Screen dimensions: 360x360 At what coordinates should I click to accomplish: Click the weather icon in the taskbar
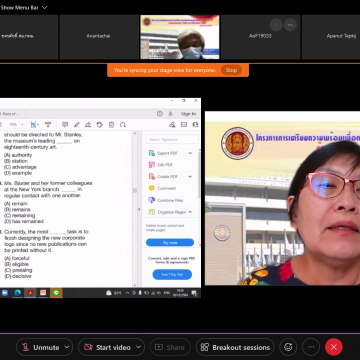[109, 293]
